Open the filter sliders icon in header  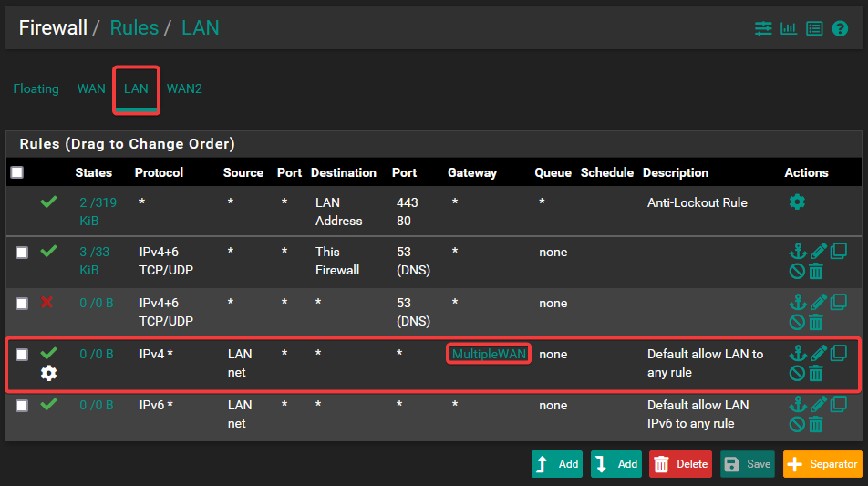click(x=763, y=28)
